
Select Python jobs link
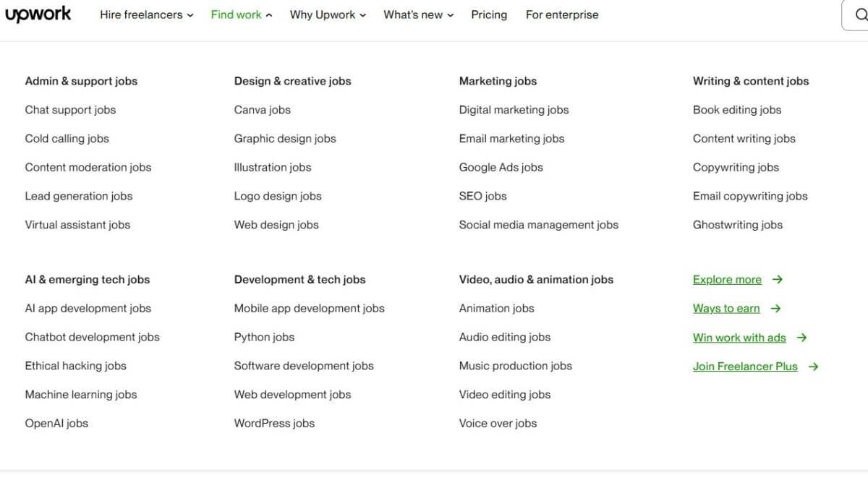264,338
